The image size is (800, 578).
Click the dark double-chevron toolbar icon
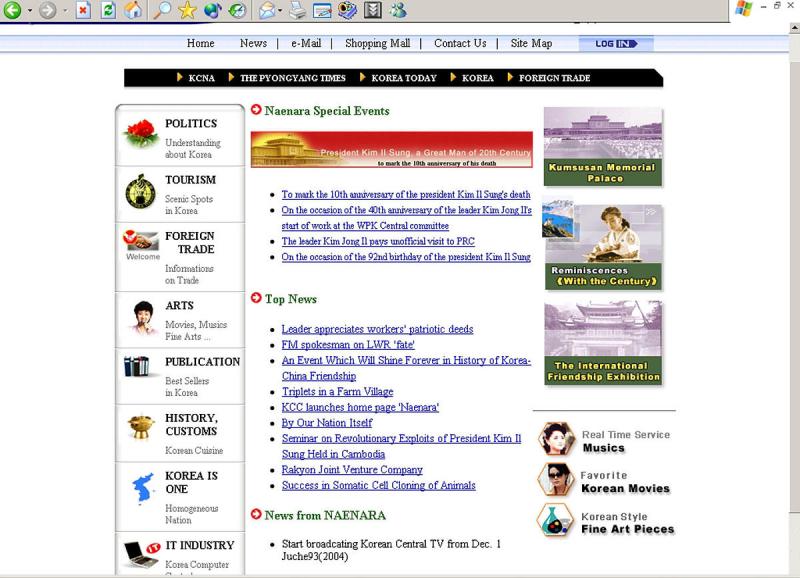coord(372,10)
